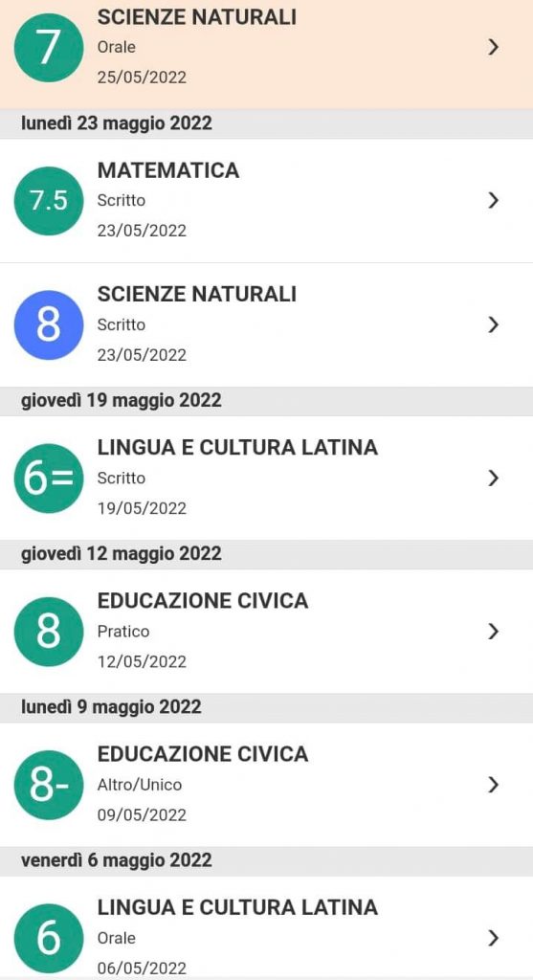
Task: Expand Scienze Naturali scritto chevron
Action: (494, 324)
